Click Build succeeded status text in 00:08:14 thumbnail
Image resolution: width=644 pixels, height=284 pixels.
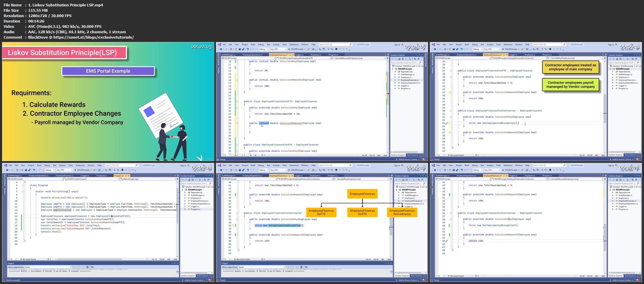13,280
